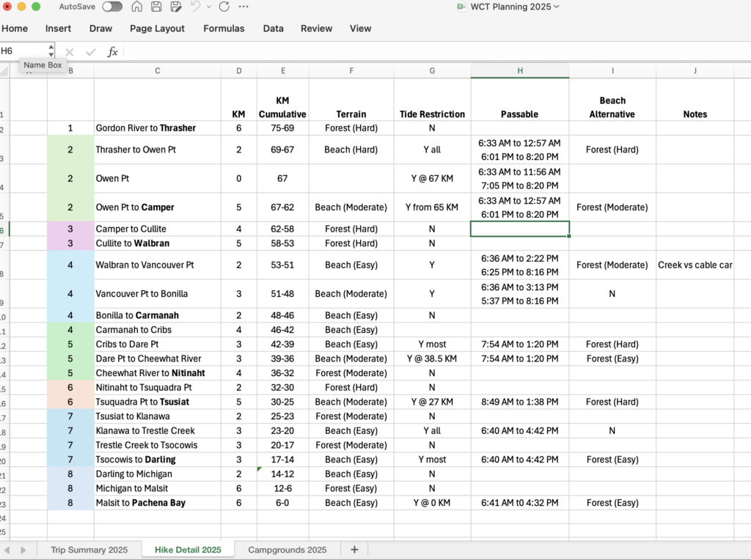
Task: Open the Data ribbon tab
Action: [273, 29]
